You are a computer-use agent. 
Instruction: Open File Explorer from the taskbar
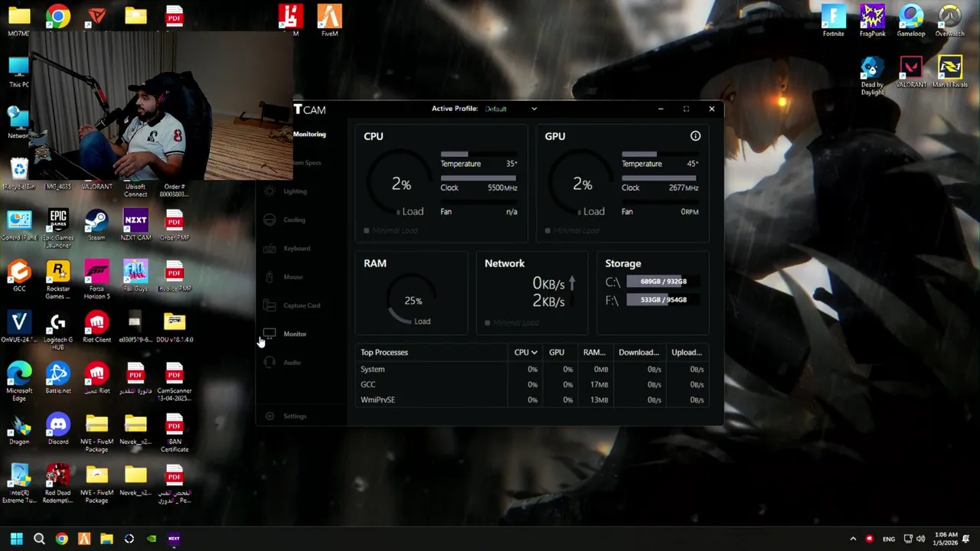106,539
